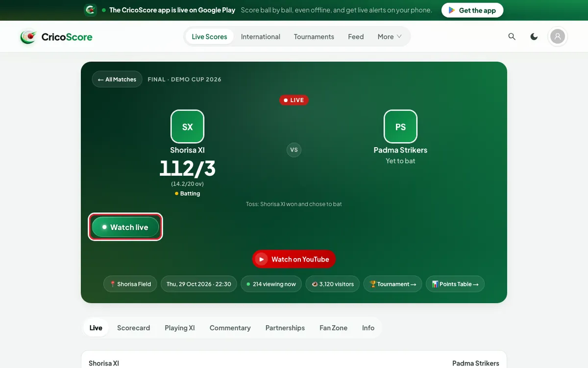The image size is (588, 368).
Task: Click the Padma Strikers PS team badge
Action: (x=400, y=127)
